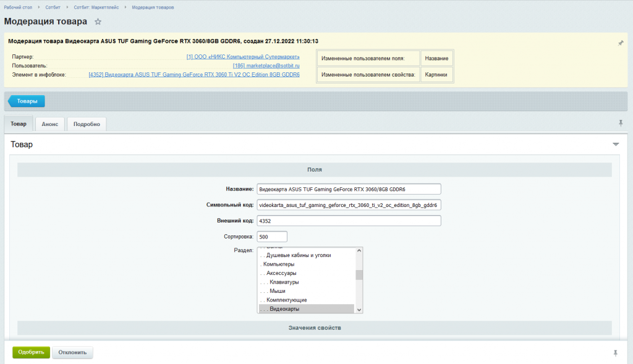Click the Внешний код input field

pos(349,221)
